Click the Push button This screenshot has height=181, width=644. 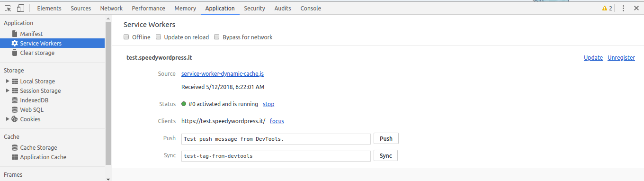click(x=386, y=139)
